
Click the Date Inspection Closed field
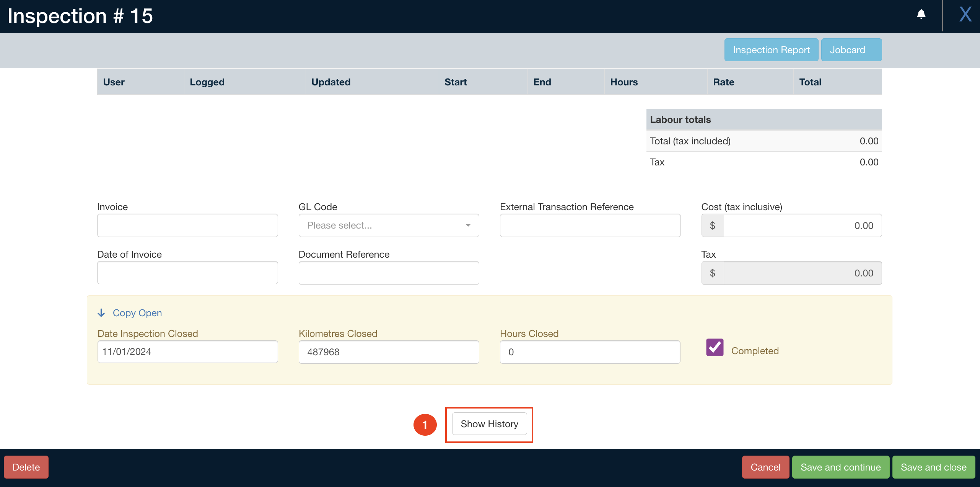[x=187, y=352]
